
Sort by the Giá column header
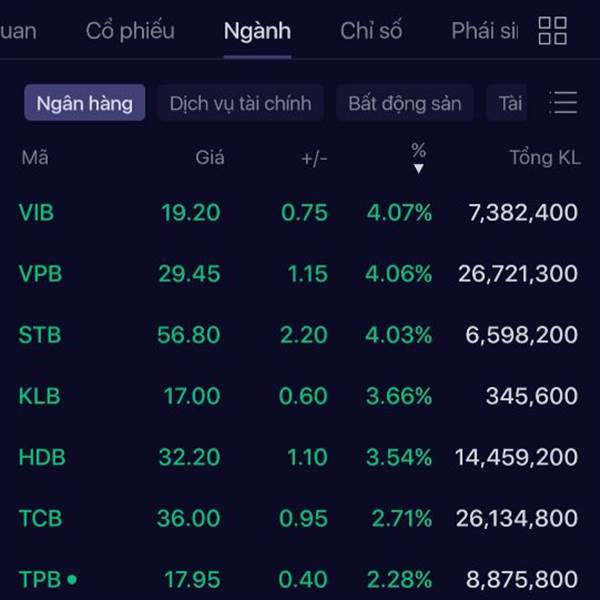(x=210, y=157)
